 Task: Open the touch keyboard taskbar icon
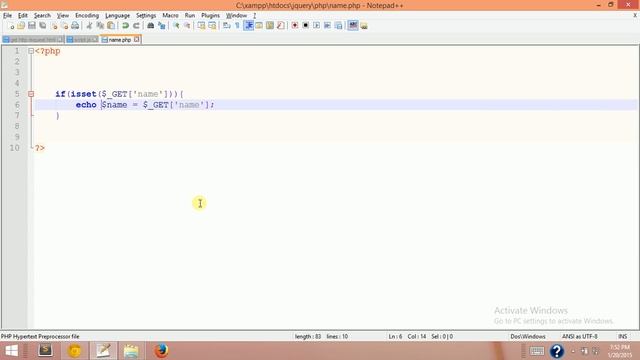(536, 351)
